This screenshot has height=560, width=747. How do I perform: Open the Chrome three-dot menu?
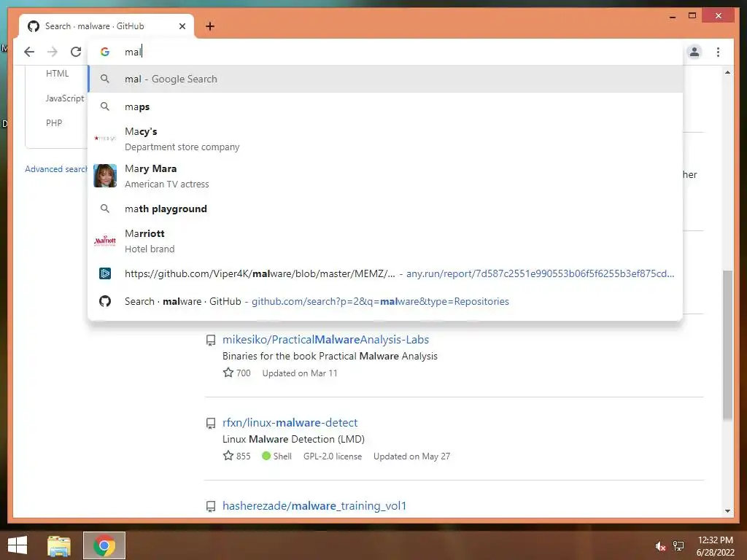(x=718, y=52)
